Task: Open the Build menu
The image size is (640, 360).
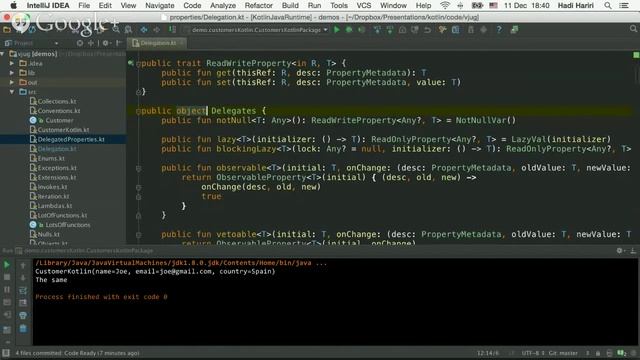Action: point(290,5)
